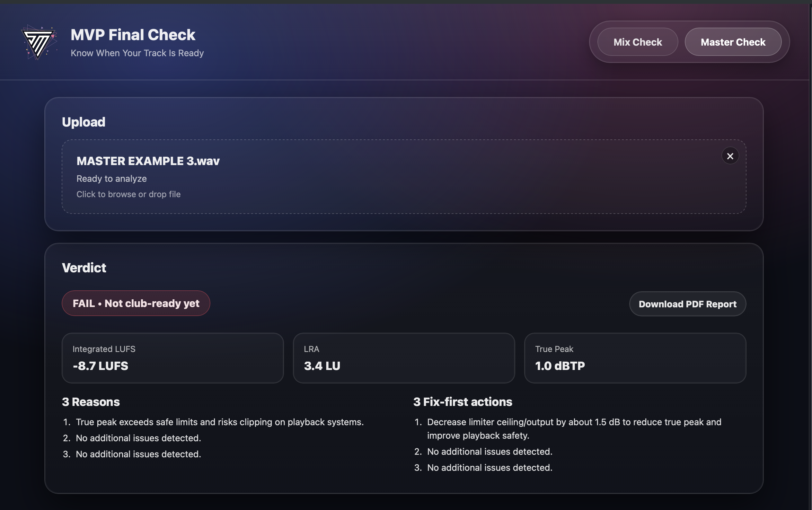Select the LRA metric card
The height and width of the screenshot is (510, 812).
(x=404, y=358)
